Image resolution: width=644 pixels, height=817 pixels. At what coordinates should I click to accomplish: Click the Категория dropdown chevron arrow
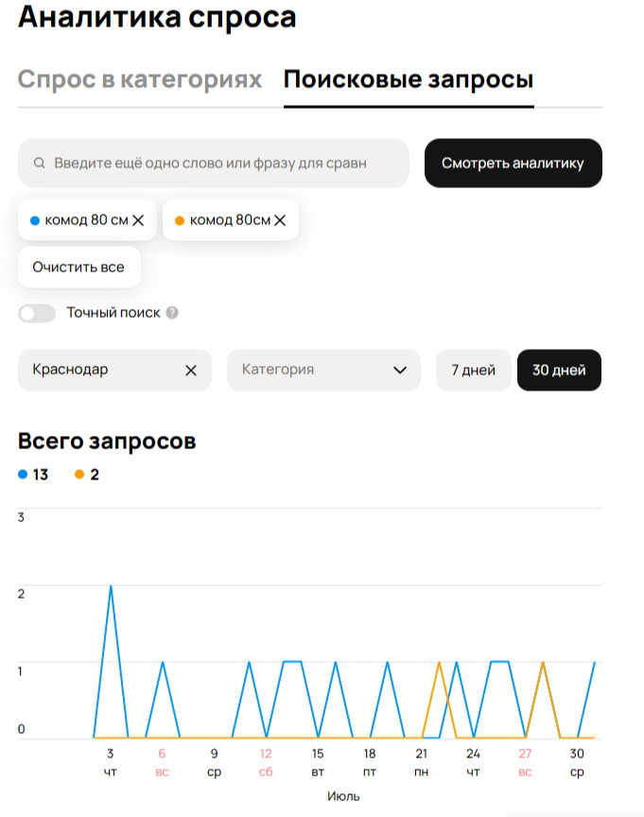pos(400,370)
